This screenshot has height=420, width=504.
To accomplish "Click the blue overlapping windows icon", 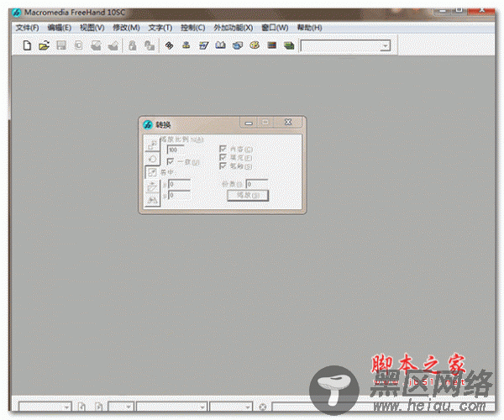I will coord(238,45).
